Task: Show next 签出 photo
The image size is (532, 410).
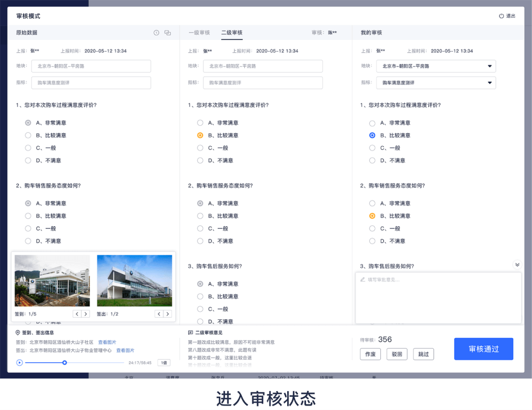Action: click(x=167, y=314)
